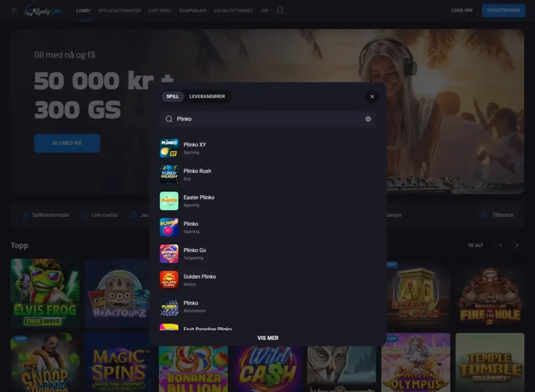Select the Spill toggle option
Viewport: 535px width, 392px height.
click(172, 97)
